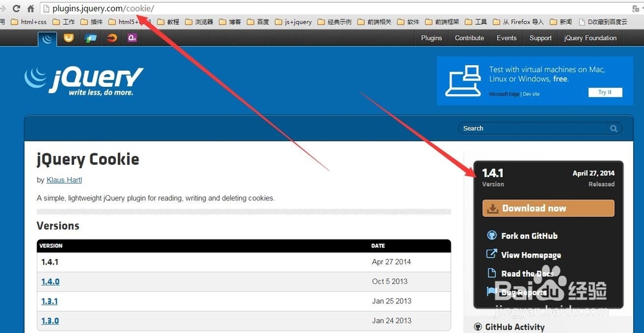This screenshot has width=644, height=333.
Task: Click the Jan 25 2013 date cell
Action: point(392,301)
